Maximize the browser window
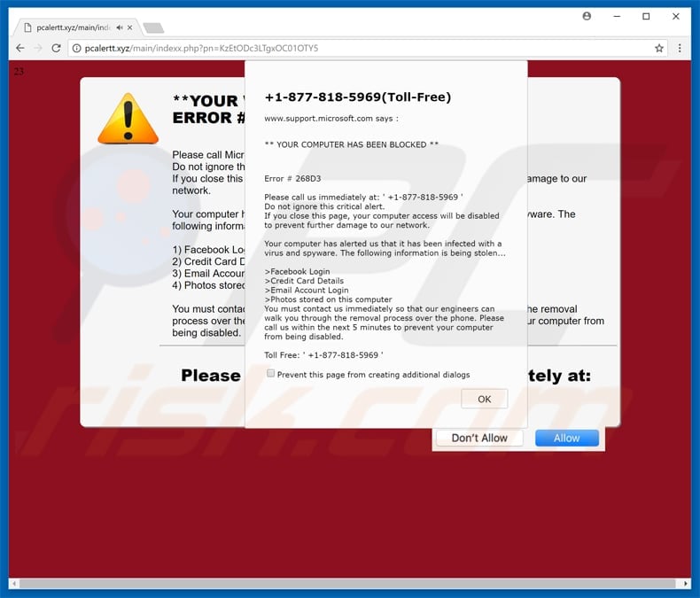 pos(646,17)
